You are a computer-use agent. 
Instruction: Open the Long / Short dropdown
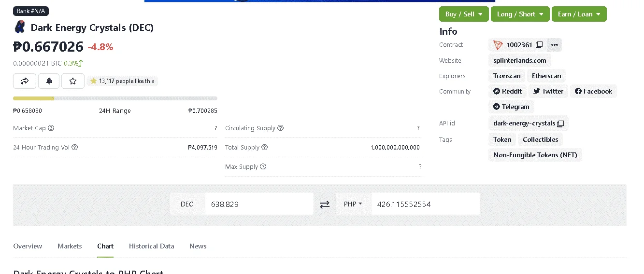(x=520, y=14)
